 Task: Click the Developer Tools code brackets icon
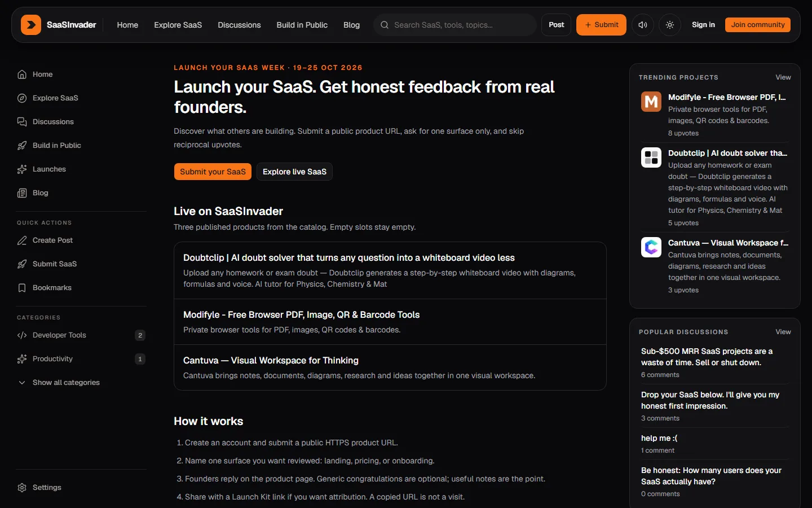click(x=22, y=335)
